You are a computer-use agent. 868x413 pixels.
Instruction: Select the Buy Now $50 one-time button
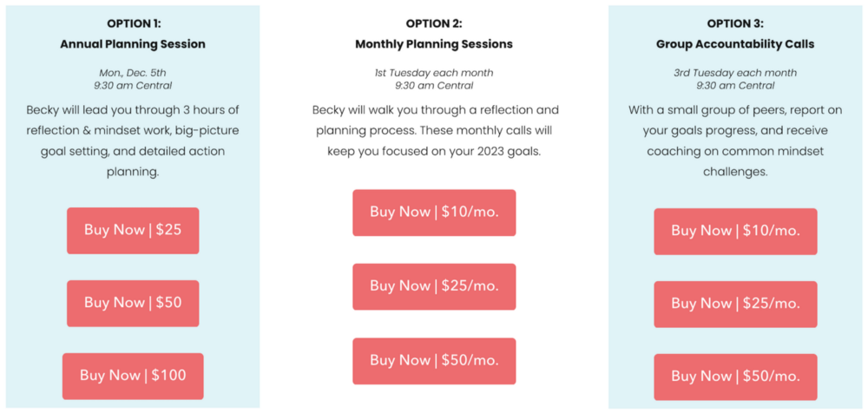pos(133,304)
